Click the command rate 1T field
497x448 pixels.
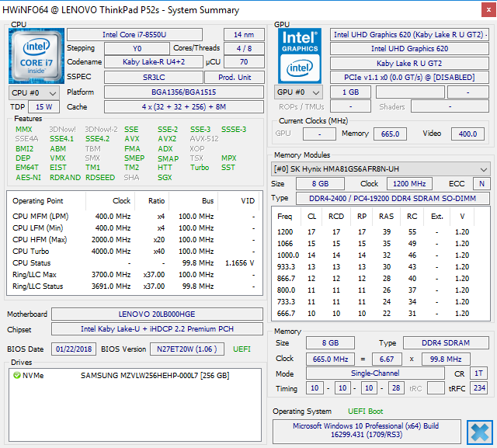pos(478,373)
